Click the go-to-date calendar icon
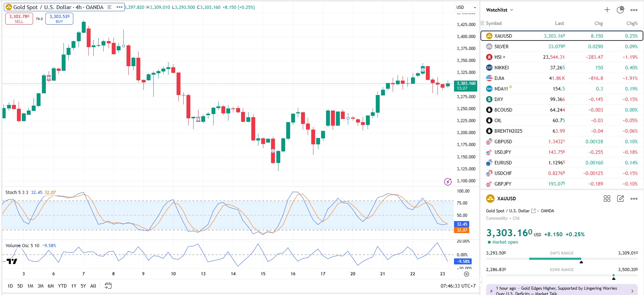Screen dimensions: 644x295 [108, 286]
